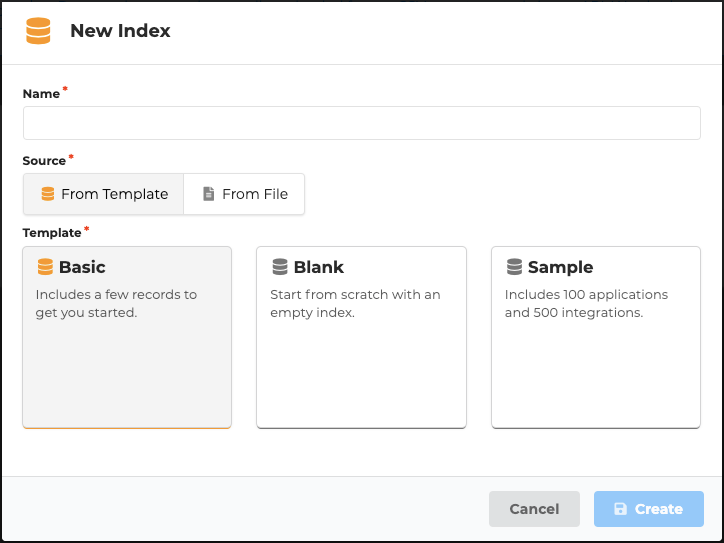Screen dimensions: 724x543
Task: Click the save icon on Create button
Action: pos(620,509)
